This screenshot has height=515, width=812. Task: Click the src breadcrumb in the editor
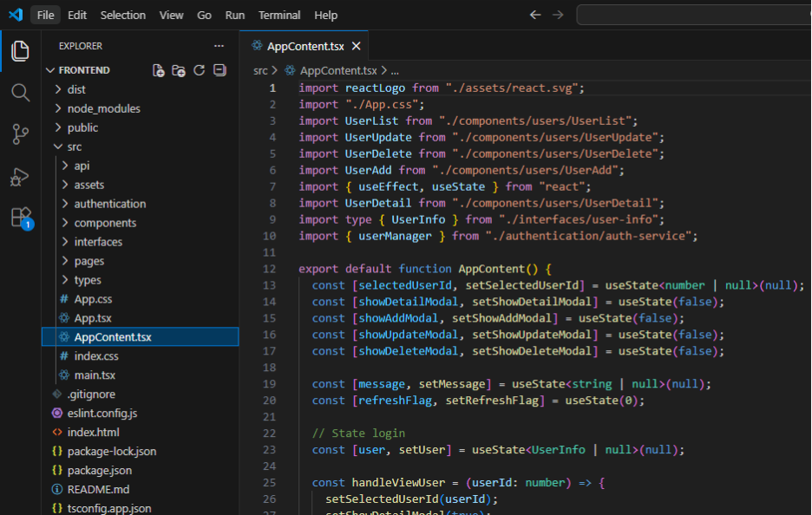pos(260,71)
